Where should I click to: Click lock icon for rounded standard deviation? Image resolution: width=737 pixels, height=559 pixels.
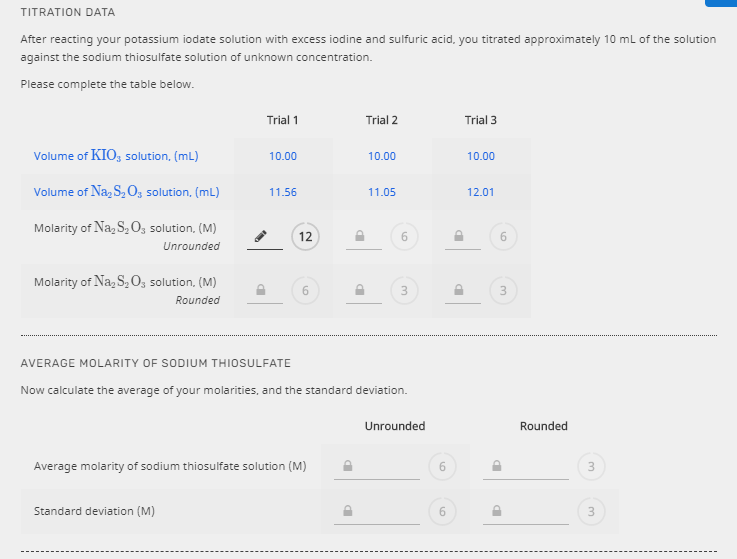coord(497,511)
